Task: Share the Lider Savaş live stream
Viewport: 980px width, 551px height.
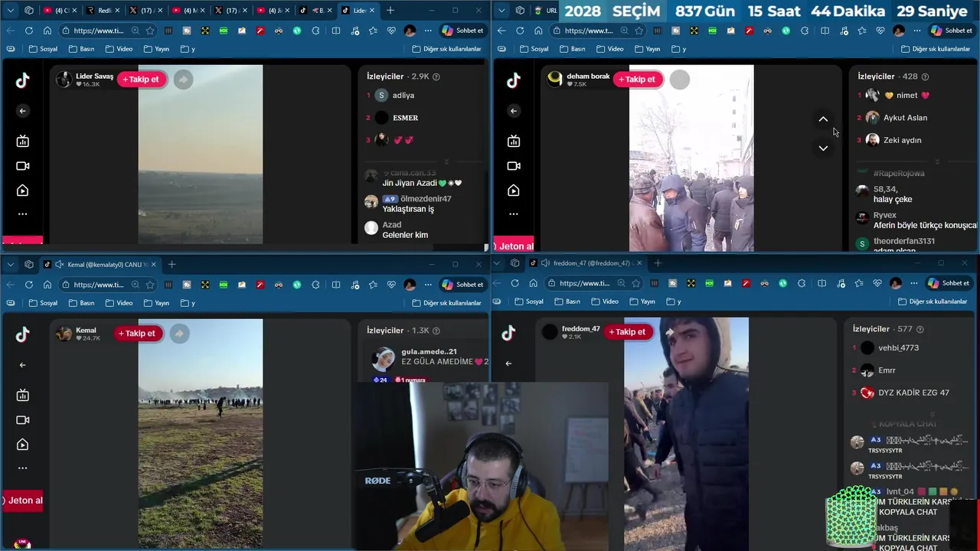Action: coord(183,80)
